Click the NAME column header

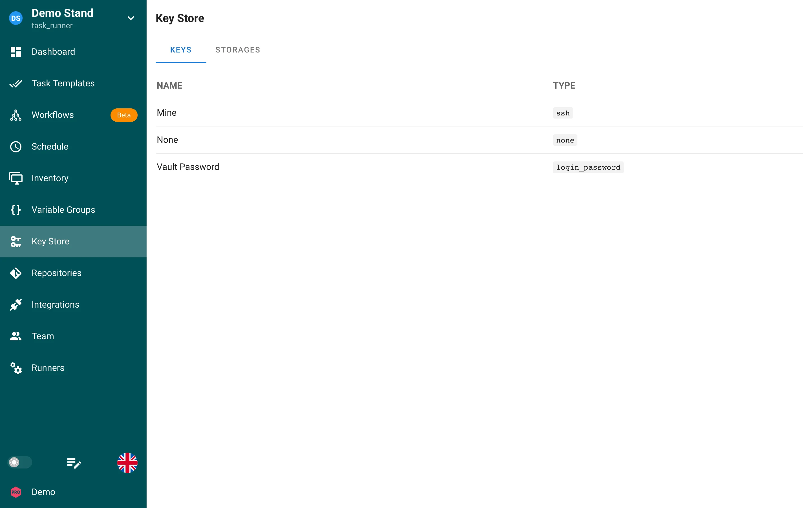pos(169,86)
